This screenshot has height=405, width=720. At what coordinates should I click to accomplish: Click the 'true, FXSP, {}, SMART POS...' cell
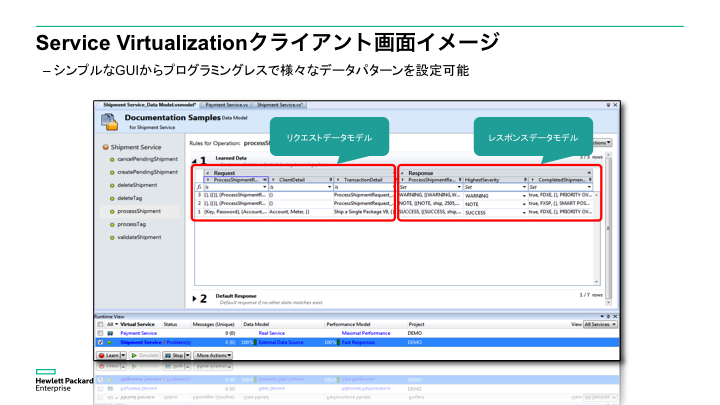pyautogui.click(x=560, y=203)
